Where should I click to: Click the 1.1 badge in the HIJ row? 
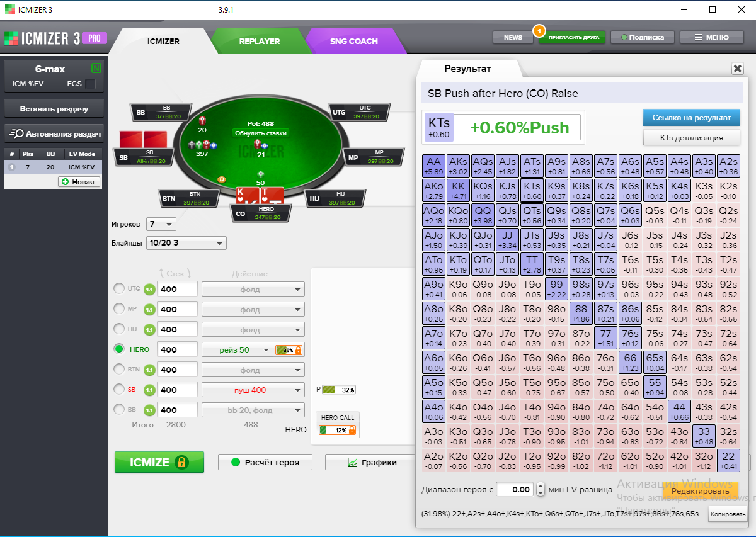point(149,330)
